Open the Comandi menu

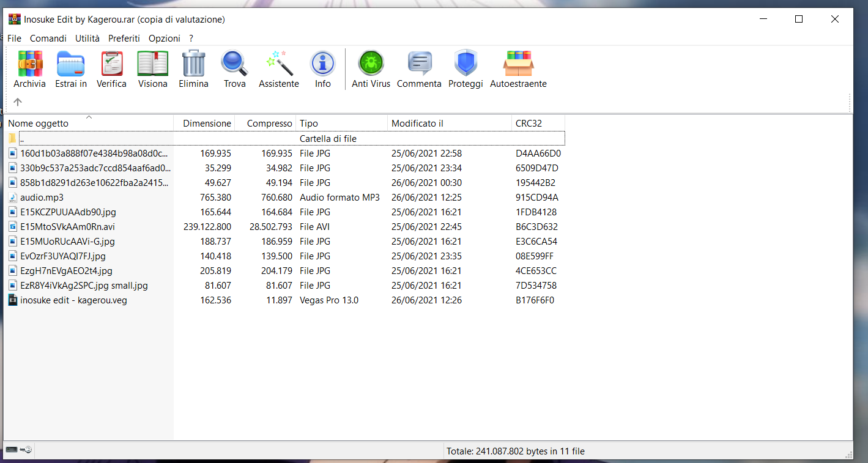click(48, 38)
